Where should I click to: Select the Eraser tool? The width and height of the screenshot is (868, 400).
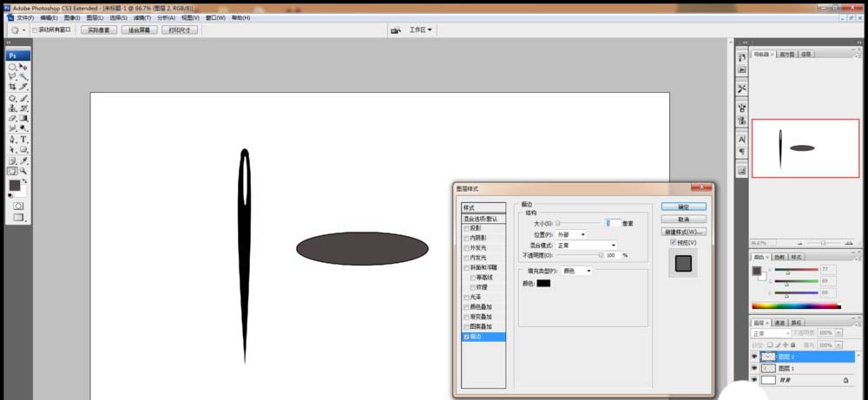tap(12, 118)
